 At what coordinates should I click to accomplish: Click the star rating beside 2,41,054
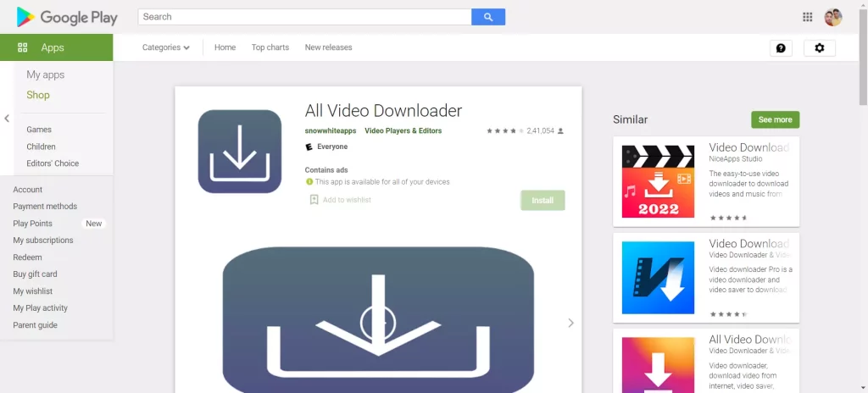click(x=505, y=131)
